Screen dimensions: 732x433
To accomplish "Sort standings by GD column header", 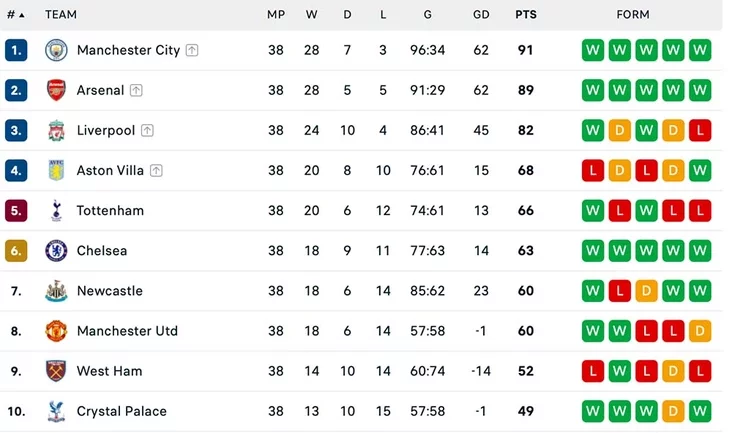I will 481,14.
